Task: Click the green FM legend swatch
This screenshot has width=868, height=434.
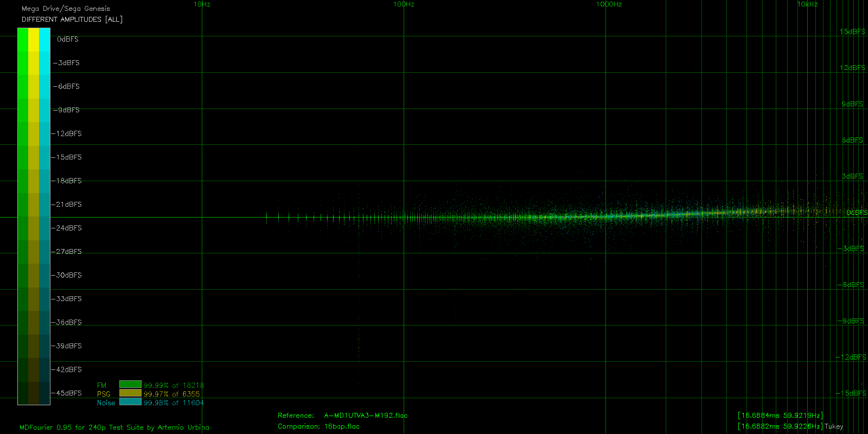Action: point(130,385)
